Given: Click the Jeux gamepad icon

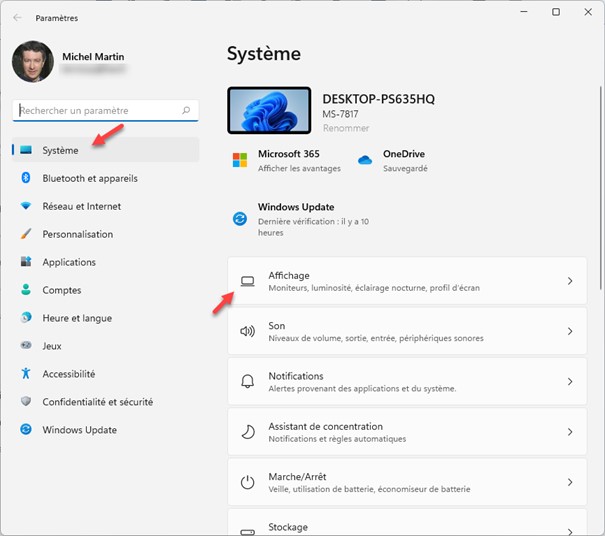Looking at the screenshot, I should point(26,346).
